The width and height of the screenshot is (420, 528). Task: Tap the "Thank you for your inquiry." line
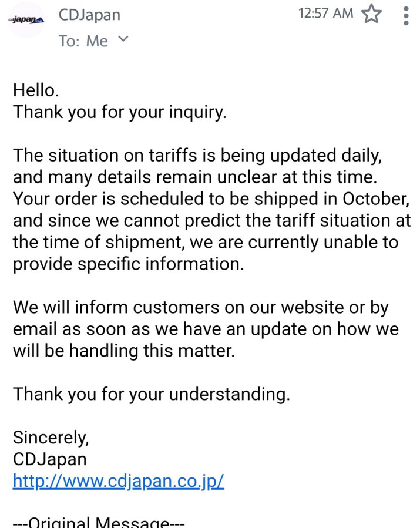pyautogui.click(x=120, y=112)
